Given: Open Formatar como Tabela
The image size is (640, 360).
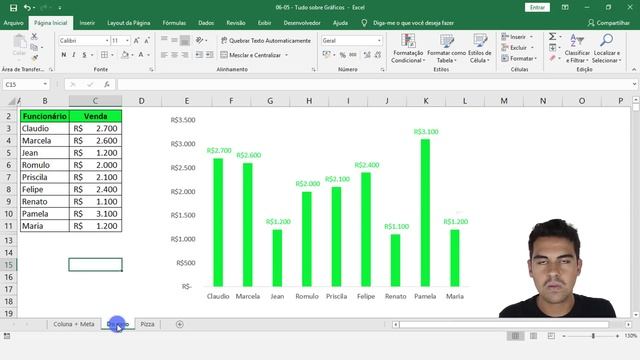Looking at the screenshot, I should tap(447, 49).
